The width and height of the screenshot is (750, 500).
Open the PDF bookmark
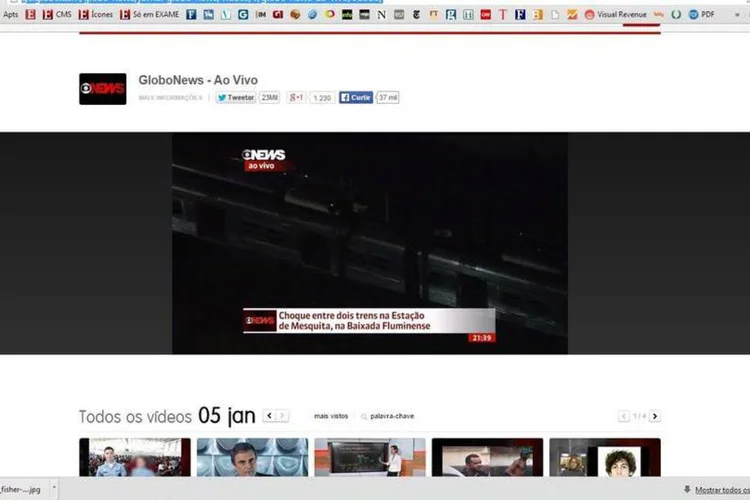coord(701,14)
